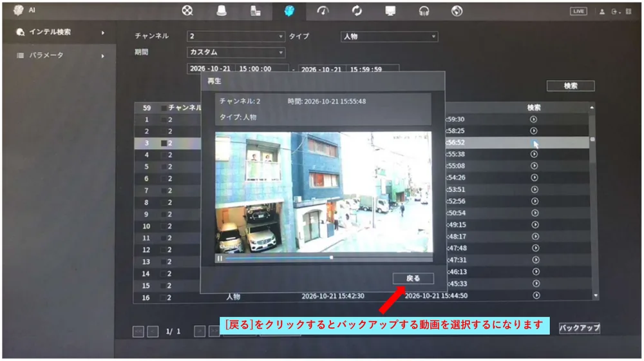Open the チャンネル dropdown showing 2
This screenshot has width=644, height=361.
[236, 36]
